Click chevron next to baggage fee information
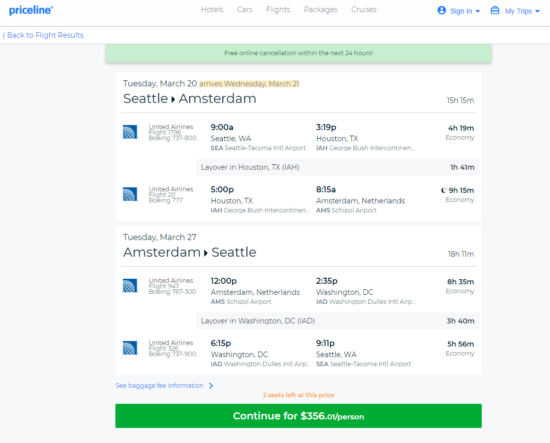The image size is (550, 443). click(211, 386)
